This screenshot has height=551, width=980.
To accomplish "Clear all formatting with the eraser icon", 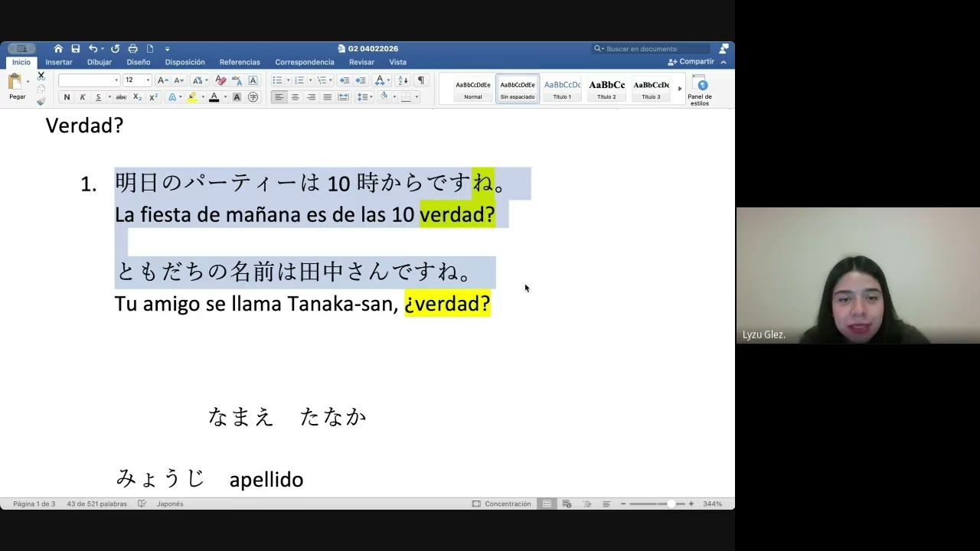I will pos(220,80).
